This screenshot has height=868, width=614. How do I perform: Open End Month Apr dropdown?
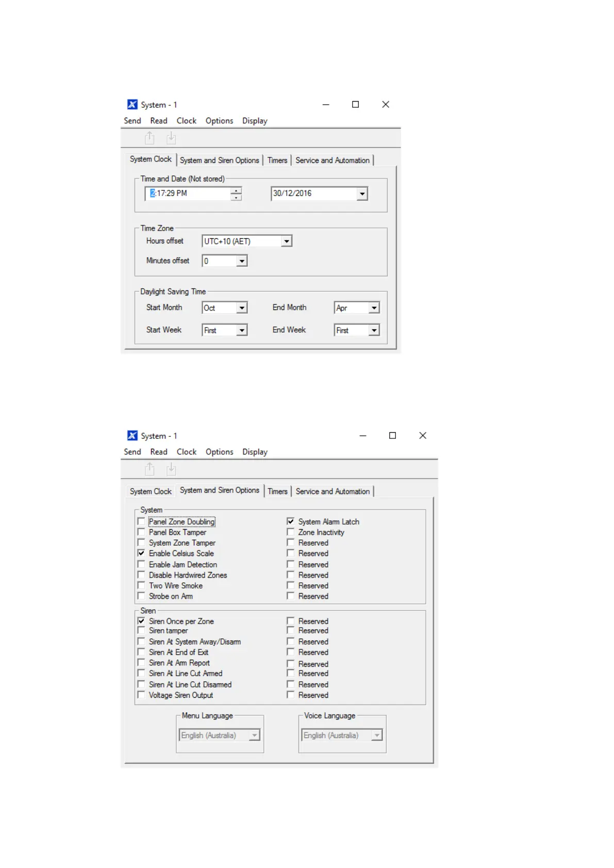click(374, 308)
